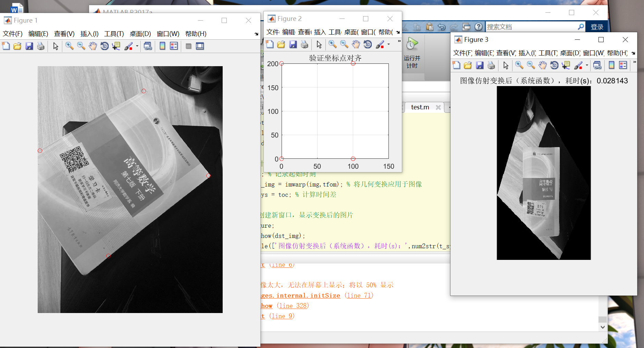Toggle Zoom Out mode in Figure 2

(343, 44)
